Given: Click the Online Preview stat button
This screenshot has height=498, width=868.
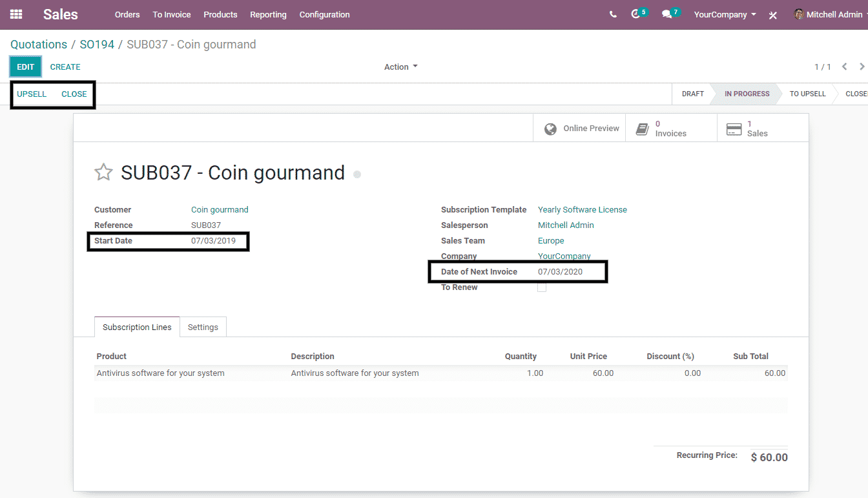Looking at the screenshot, I should click(x=579, y=129).
